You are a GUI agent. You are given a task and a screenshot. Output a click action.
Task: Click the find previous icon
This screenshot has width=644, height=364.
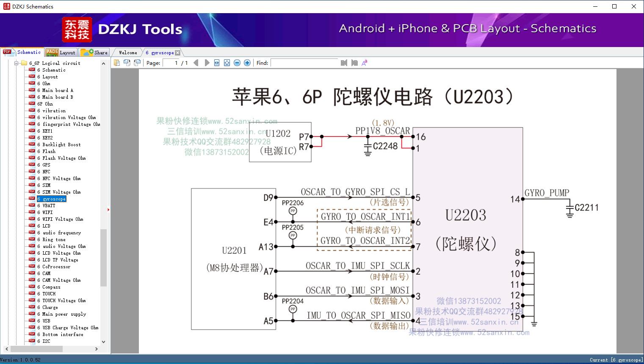[344, 63]
